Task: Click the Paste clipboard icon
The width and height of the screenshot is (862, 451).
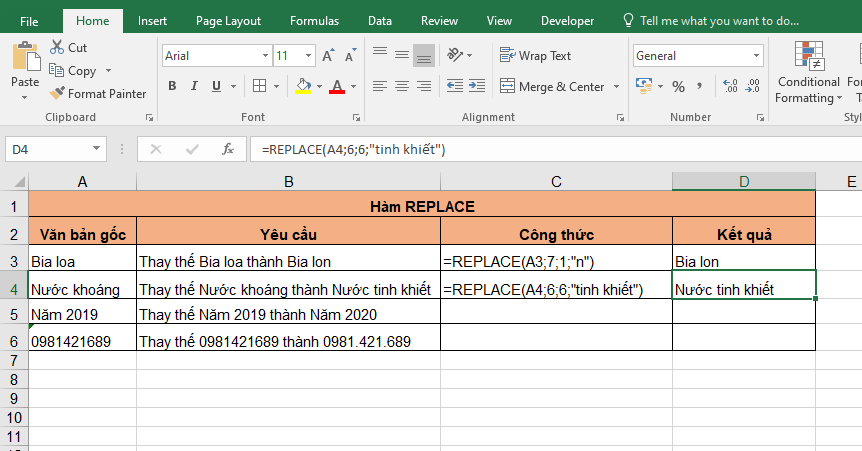Action: coord(25,60)
